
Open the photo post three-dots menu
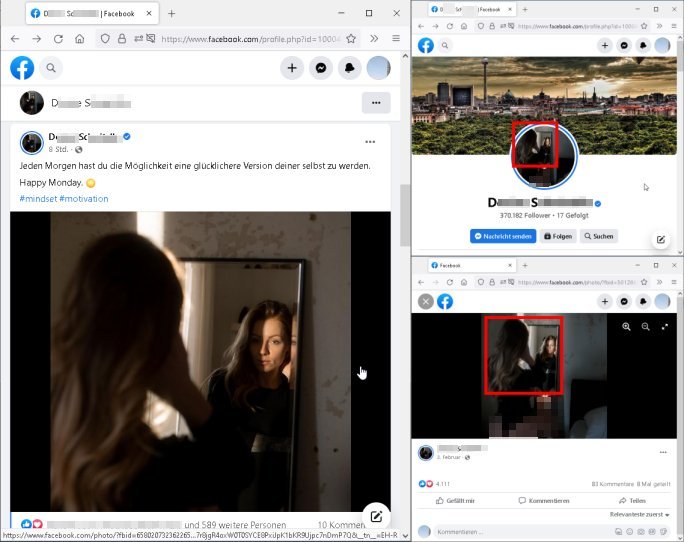(x=663, y=453)
